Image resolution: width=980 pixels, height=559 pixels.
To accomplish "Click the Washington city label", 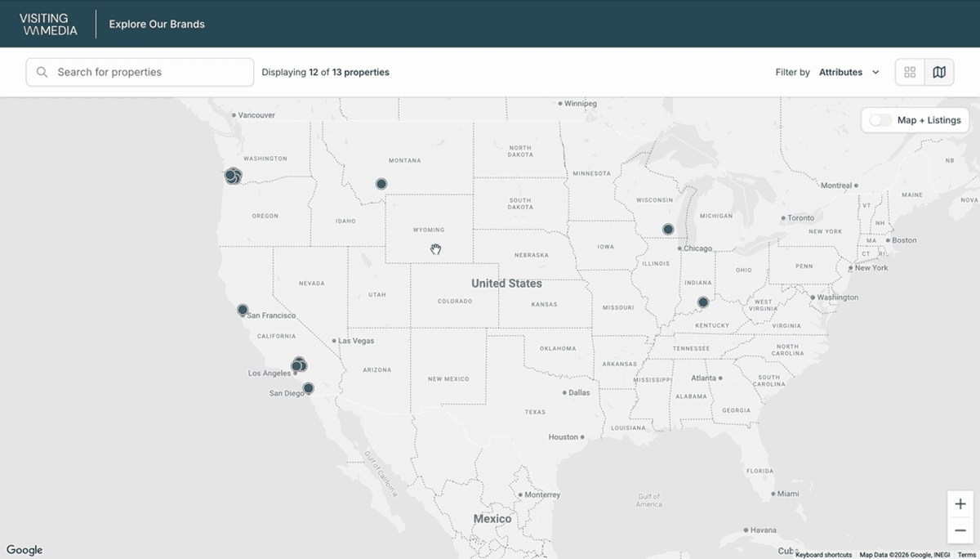I will [837, 297].
